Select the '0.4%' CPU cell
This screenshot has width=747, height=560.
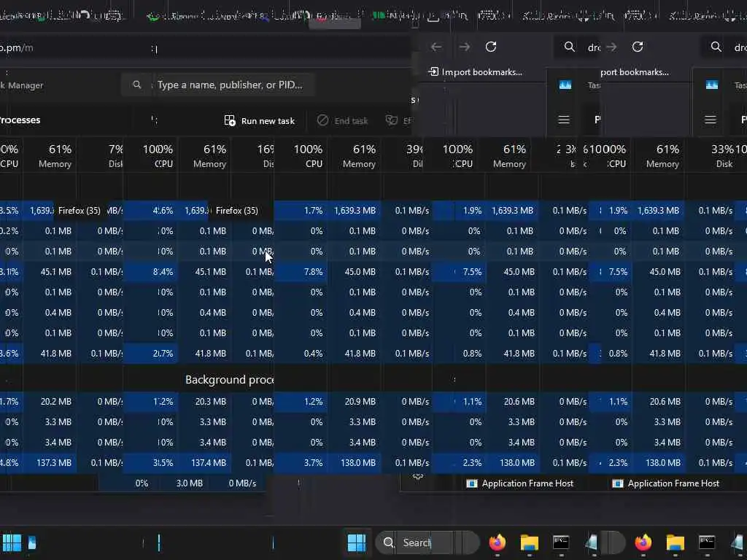[301, 354]
